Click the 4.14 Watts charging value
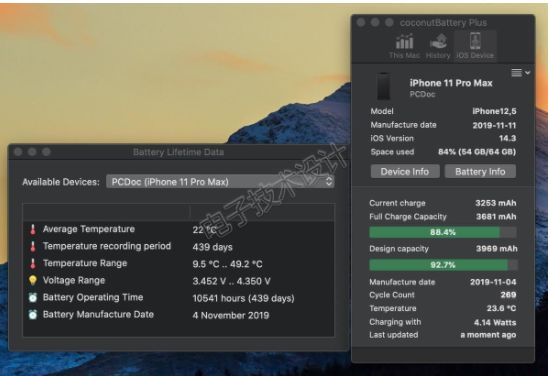 [495, 322]
